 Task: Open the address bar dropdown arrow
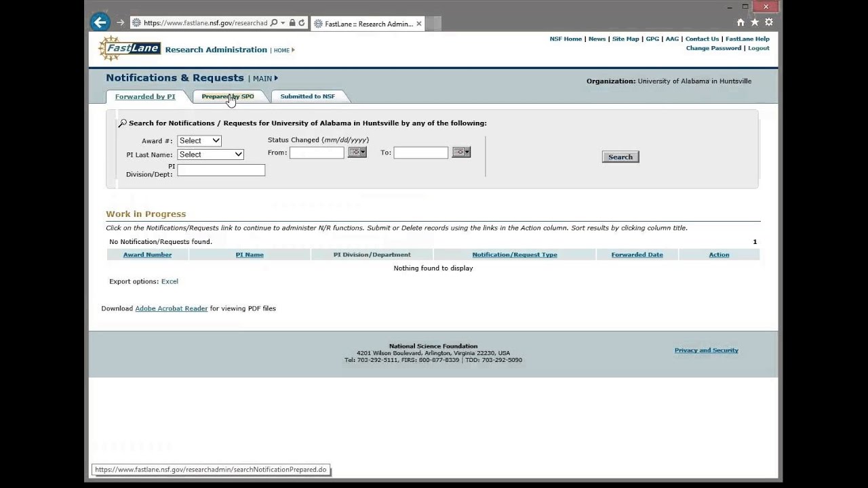[283, 23]
